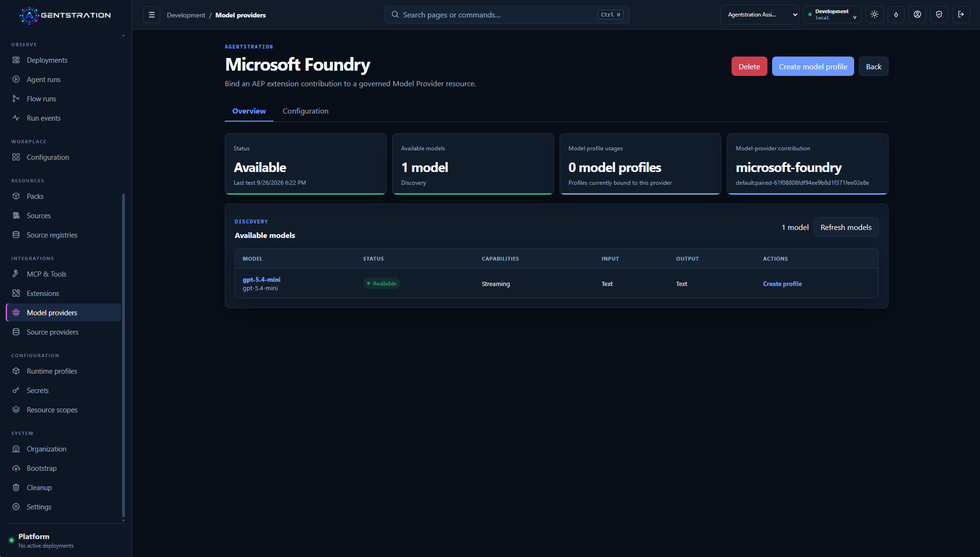Click the Status Available card
Screen dimensions: 980x557
[x=305, y=164]
